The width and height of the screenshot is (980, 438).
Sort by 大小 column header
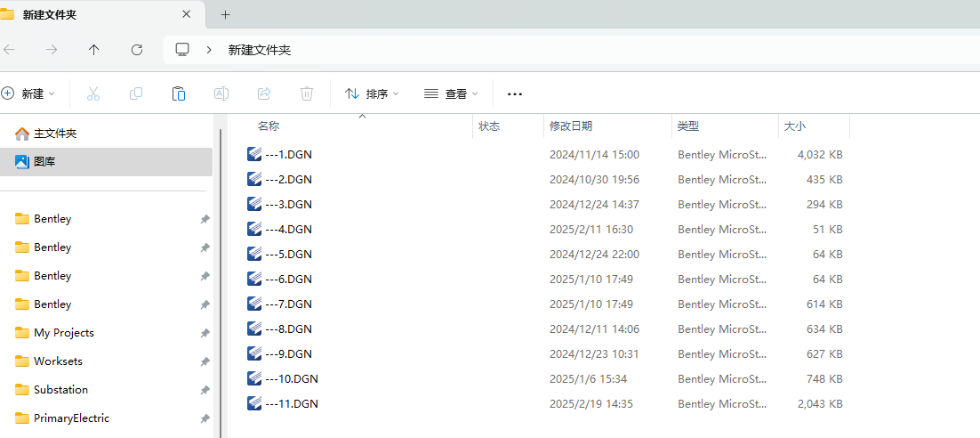[x=795, y=126]
